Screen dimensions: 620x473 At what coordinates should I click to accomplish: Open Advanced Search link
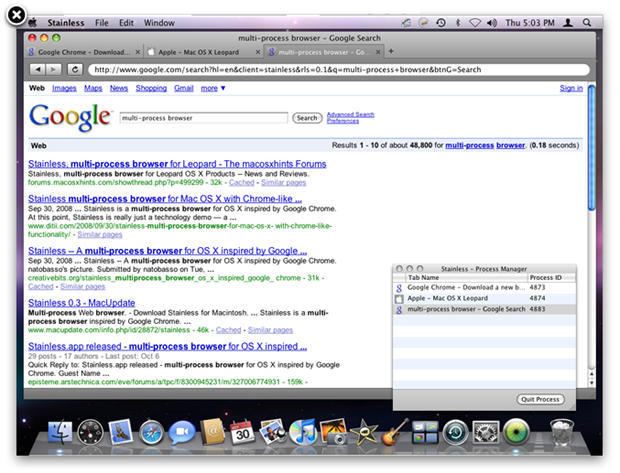pyautogui.click(x=350, y=115)
